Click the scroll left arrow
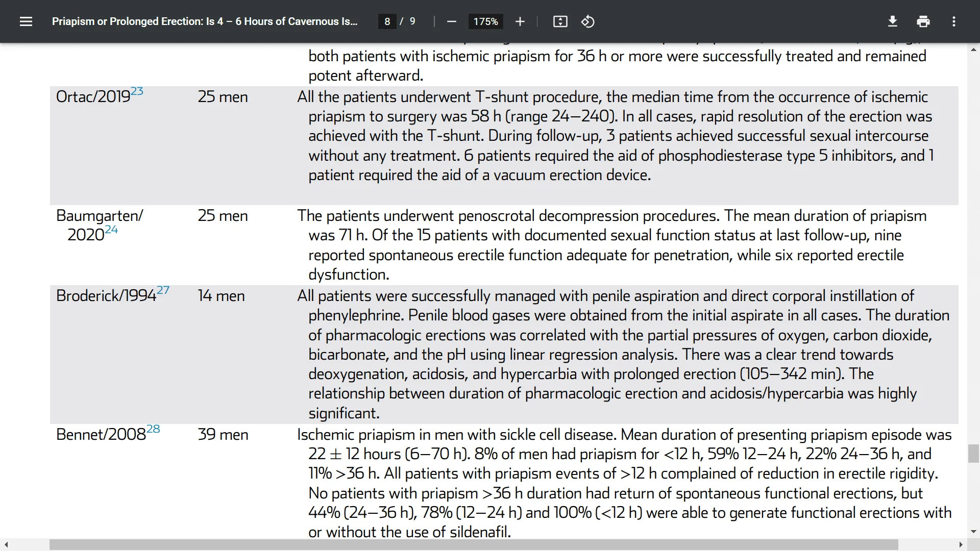 point(6,545)
